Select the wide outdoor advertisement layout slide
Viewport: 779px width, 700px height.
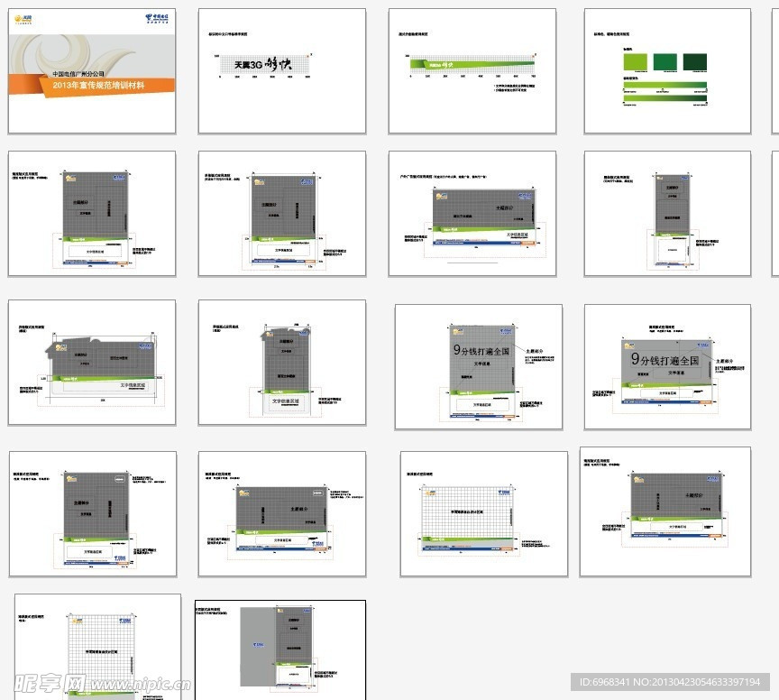point(472,214)
